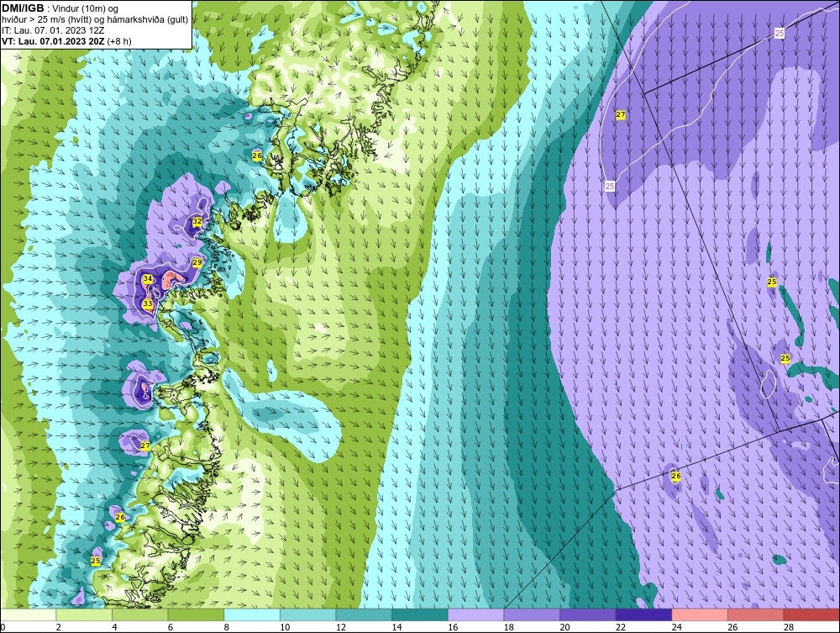Click the legend scale number 12
840x633 pixels.
point(341,627)
